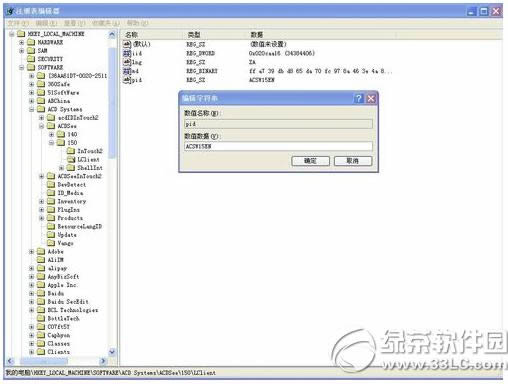Expand the acdIDInTouch2 node
This screenshot has width=508, height=384.
click(42, 117)
